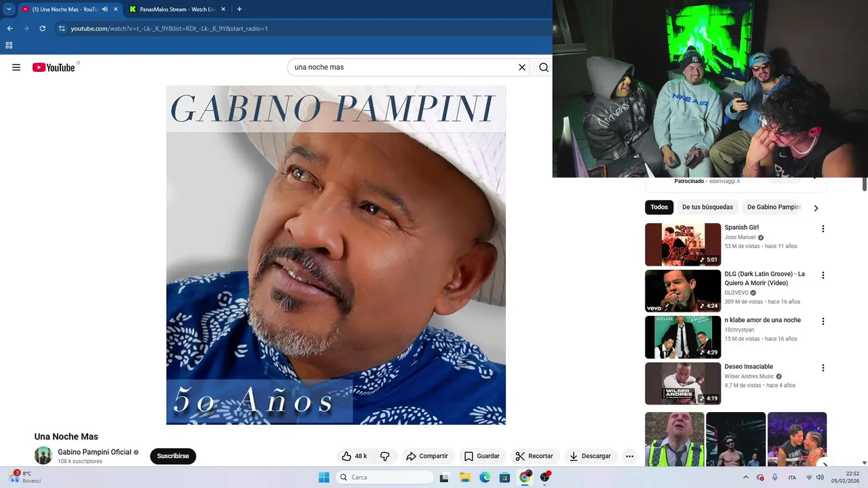This screenshot has height=488, width=868.
Task: Go back with browser back arrow
Action: point(9,28)
